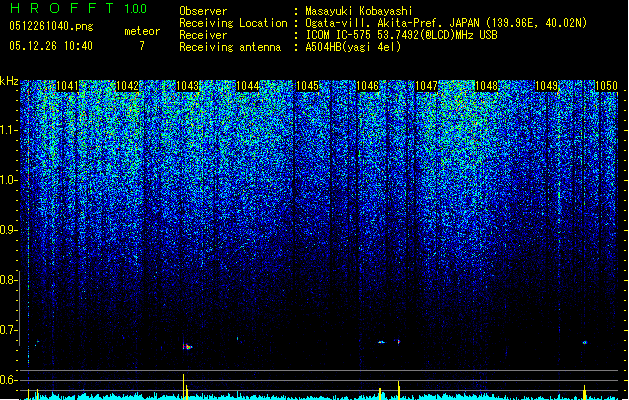The image size is (629, 400).
Task: Click the 1050 time marker
Action: click(606, 86)
